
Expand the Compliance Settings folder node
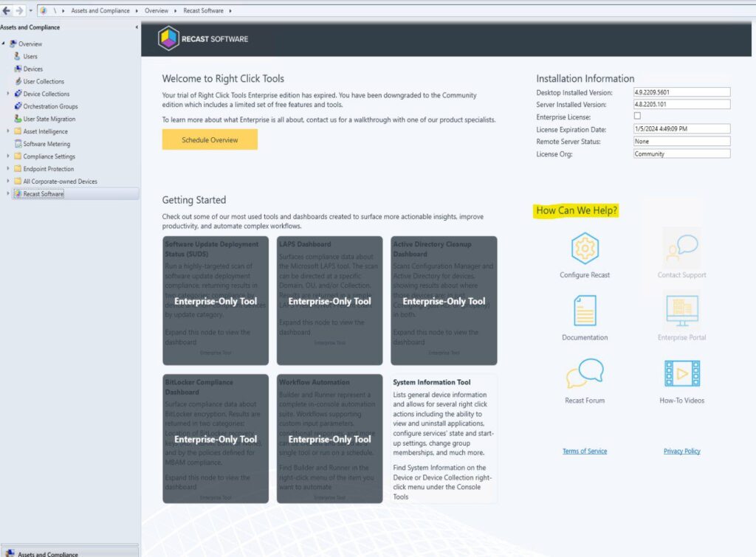[x=8, y=156]
